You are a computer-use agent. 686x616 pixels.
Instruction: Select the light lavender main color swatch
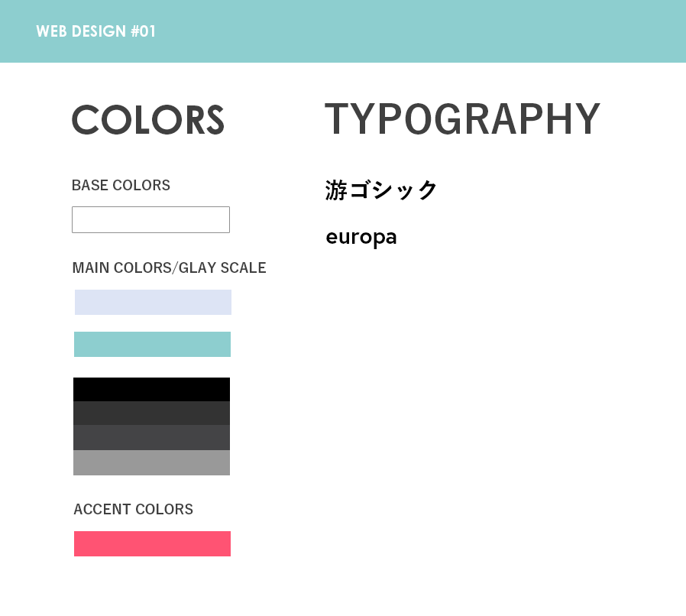pyautogui.click(x=153, y=302)
